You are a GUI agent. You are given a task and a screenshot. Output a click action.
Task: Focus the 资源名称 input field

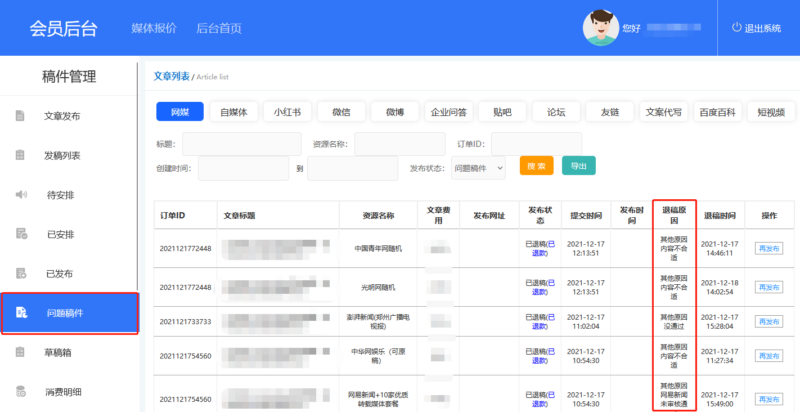click(400, 144)
